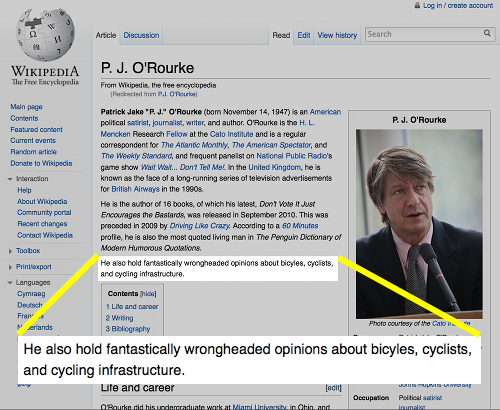Image resolution: width=500 pixels, height=410 pixels.
Task: Click the Wikipedia globe logo
Action: coord(45,35)
